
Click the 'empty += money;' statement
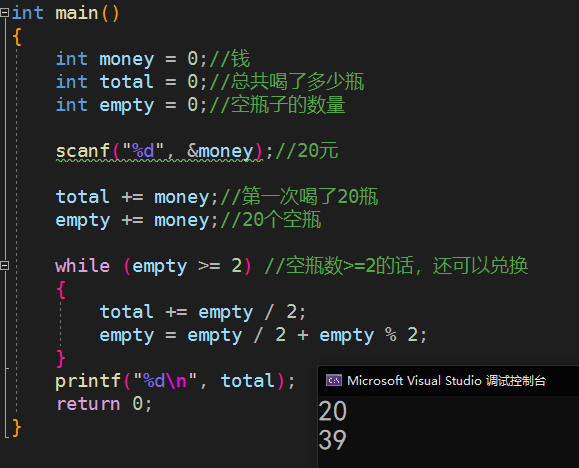point(137,221)
